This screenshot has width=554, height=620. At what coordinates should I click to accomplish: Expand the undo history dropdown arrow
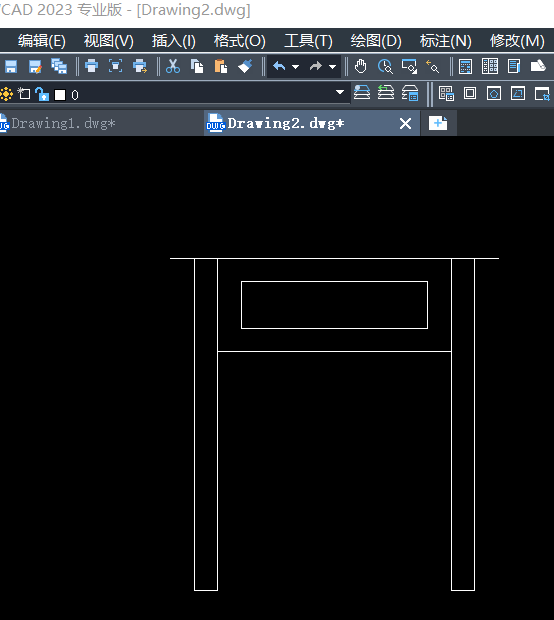tap(295, 67)
